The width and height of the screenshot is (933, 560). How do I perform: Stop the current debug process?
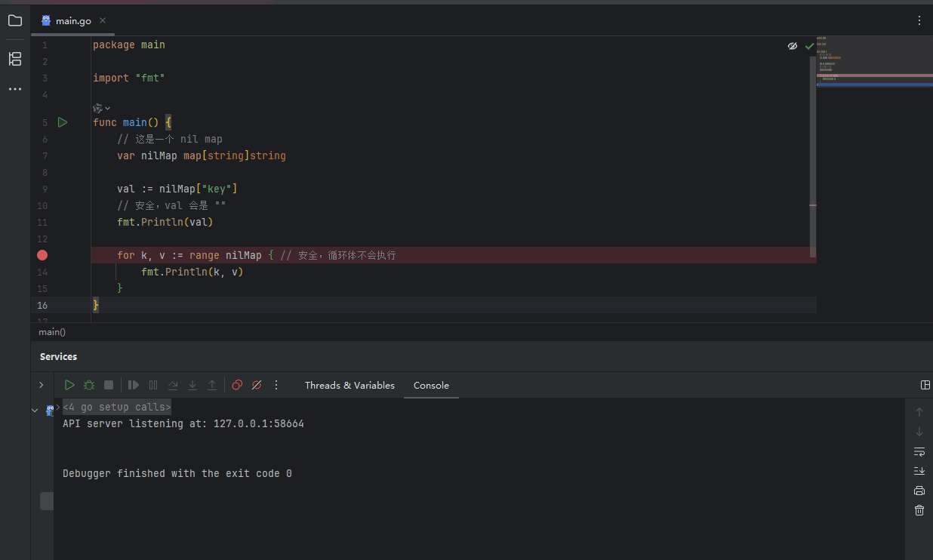click(x=108, y=385)
